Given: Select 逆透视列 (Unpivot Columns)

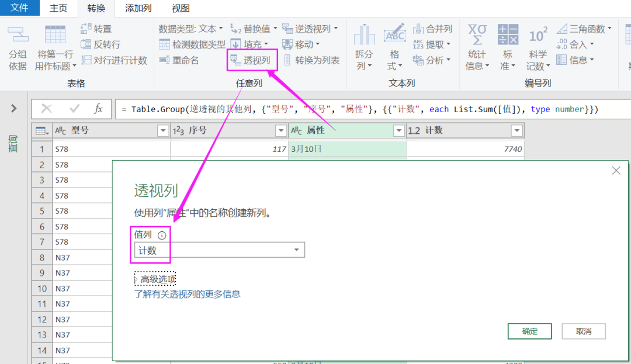Looking at the screenshot, I should (310, 29).
